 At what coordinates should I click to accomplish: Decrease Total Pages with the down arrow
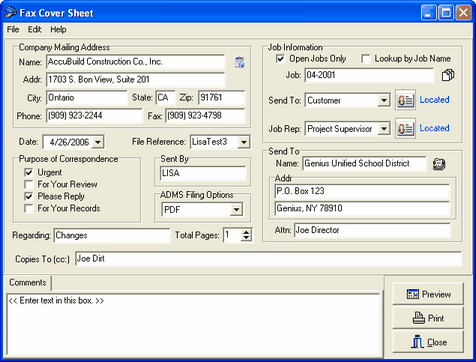pyautogui.click(x=246, y=238)
